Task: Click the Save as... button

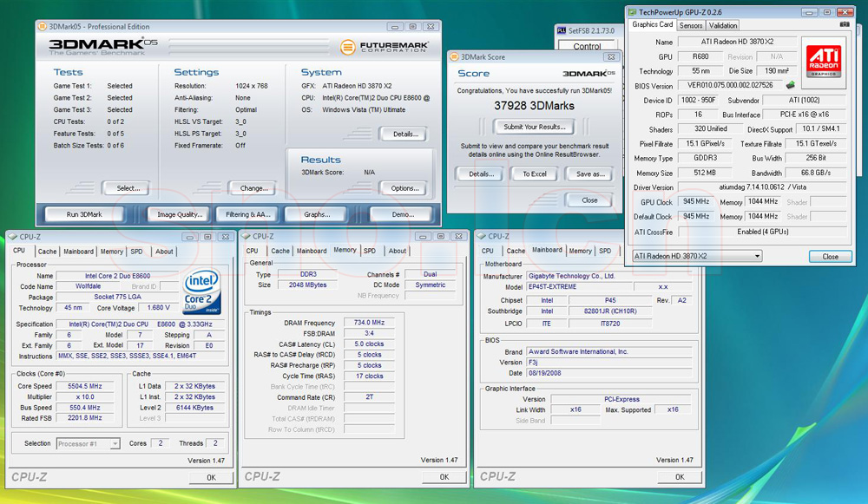Action: click(590, 174)
